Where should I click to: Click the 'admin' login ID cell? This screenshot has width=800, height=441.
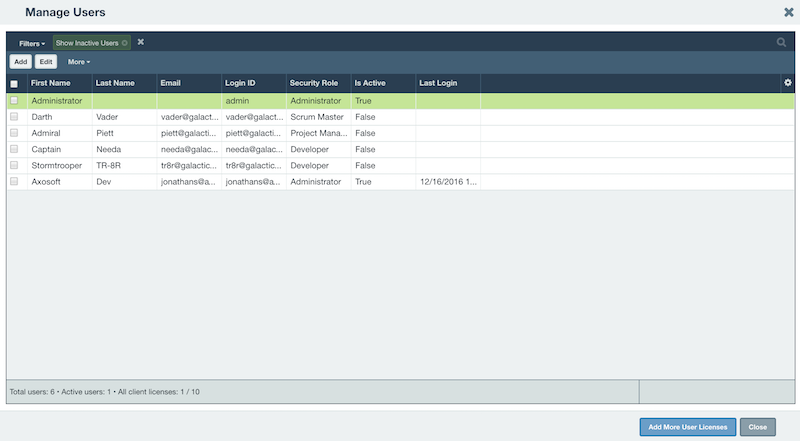tap(254, 101)
